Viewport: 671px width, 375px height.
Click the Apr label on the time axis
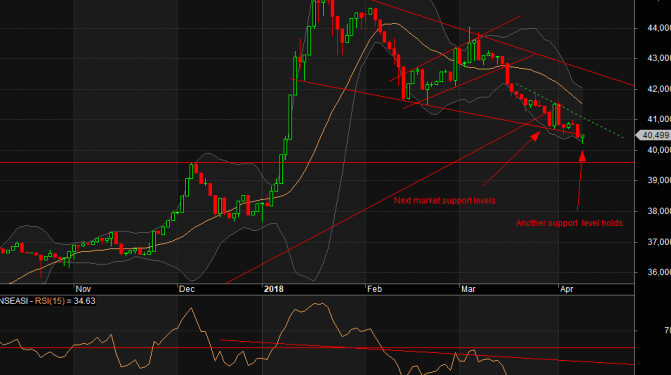tap(567, 289)
